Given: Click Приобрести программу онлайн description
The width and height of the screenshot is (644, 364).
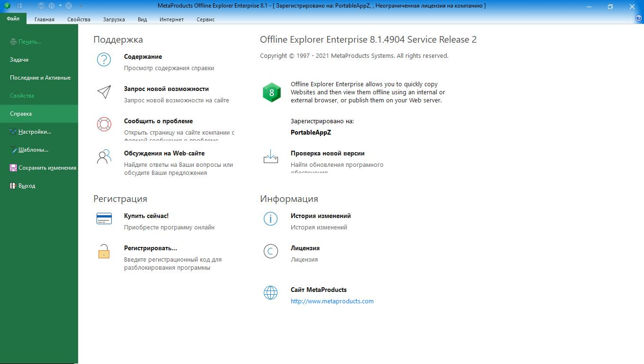Looking at the screenshot, I should pyautogui.click(x=169, y=227).
